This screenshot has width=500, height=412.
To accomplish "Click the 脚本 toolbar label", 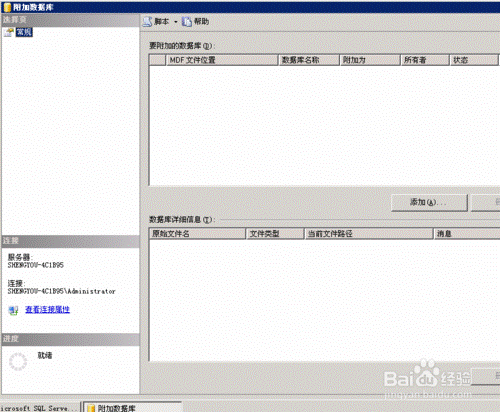I will [x=162, y=22].
